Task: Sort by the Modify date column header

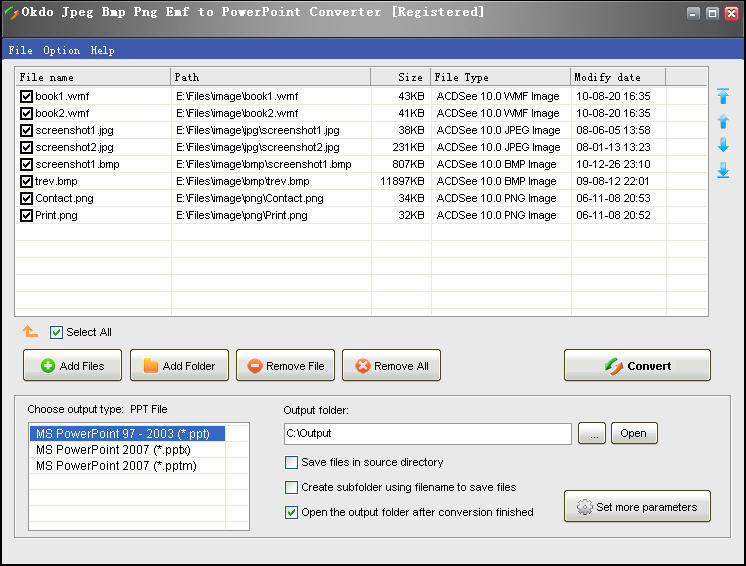Action: [618, 77]
